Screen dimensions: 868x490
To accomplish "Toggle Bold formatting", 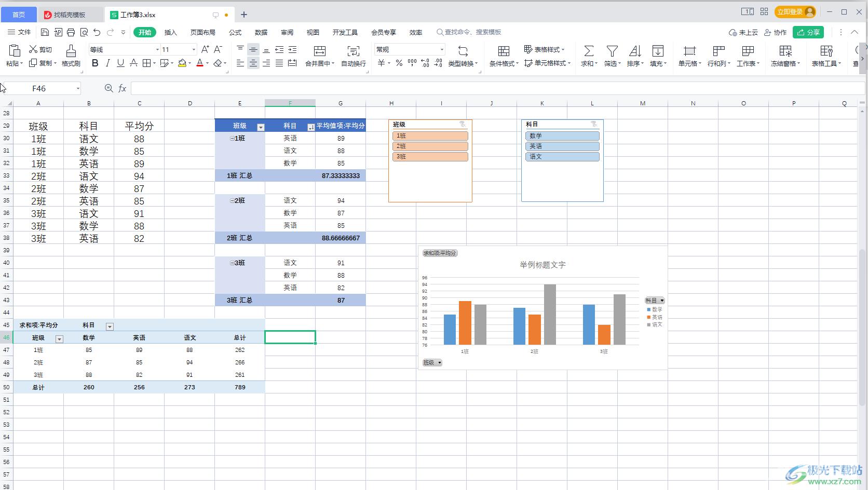I will (94, 63).
